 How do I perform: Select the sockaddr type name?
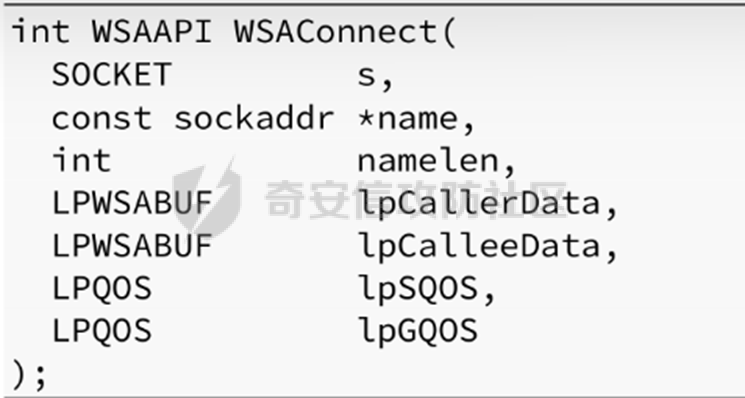coord(254,117)
